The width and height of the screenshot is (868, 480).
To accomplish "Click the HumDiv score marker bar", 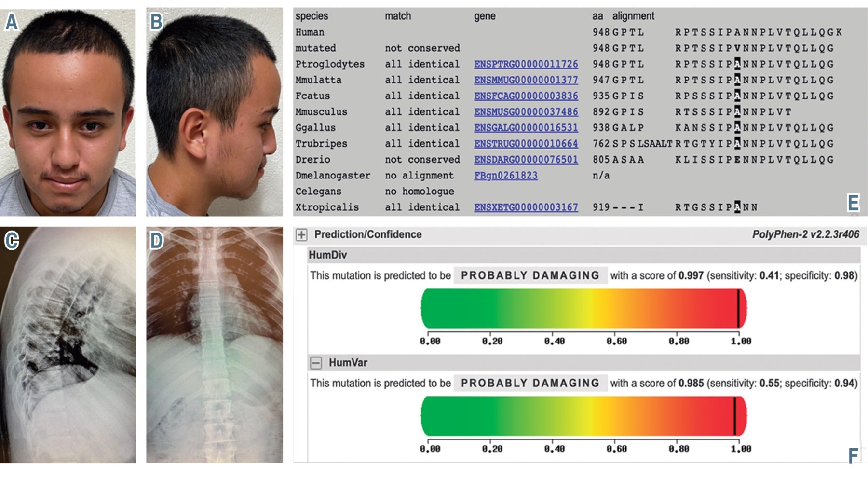I will pos(738,308).
